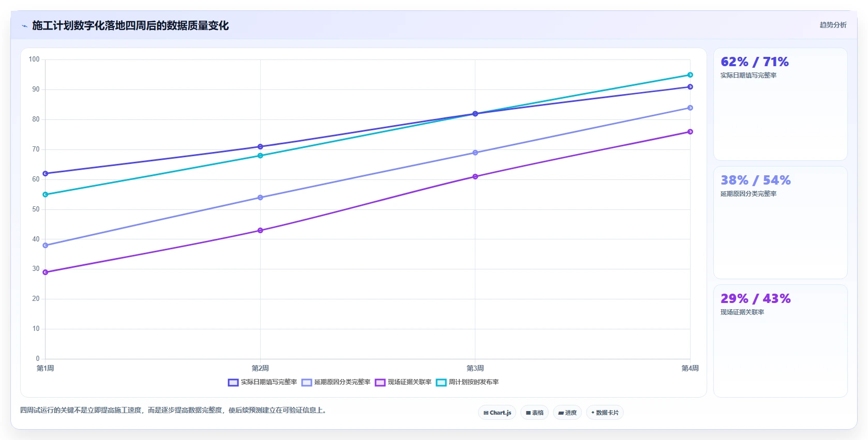This screenshot has width=868, height=440.
Task: Click the 80 y-axis label
Action: tap(36, 119)
